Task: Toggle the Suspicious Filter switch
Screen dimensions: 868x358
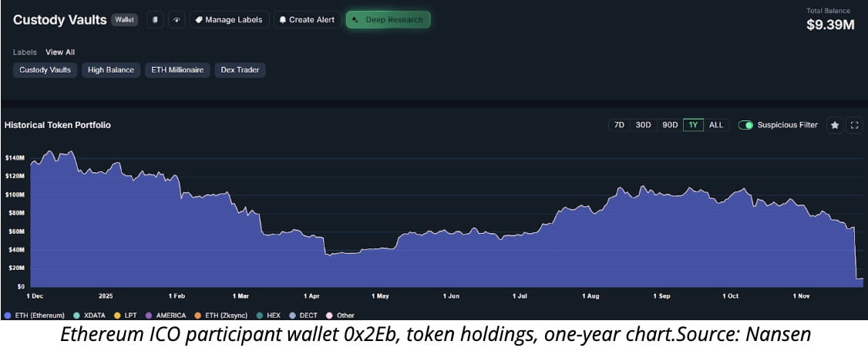Action: [745, 125]
